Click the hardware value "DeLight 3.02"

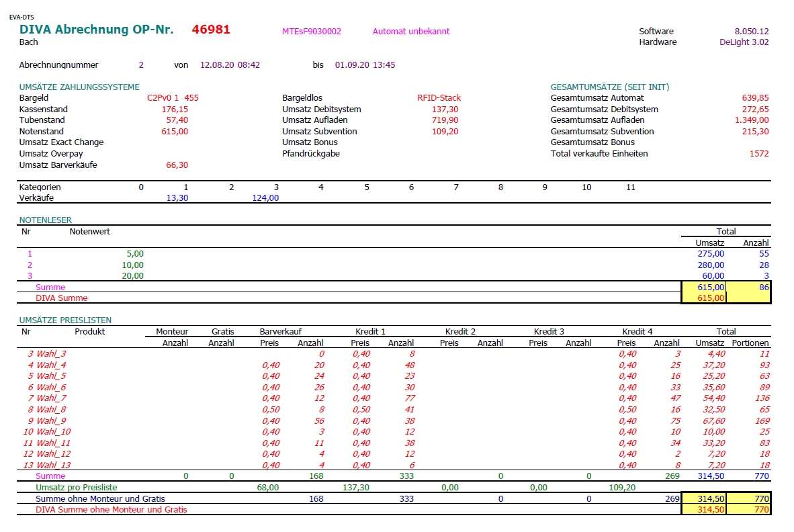point(744,42)
